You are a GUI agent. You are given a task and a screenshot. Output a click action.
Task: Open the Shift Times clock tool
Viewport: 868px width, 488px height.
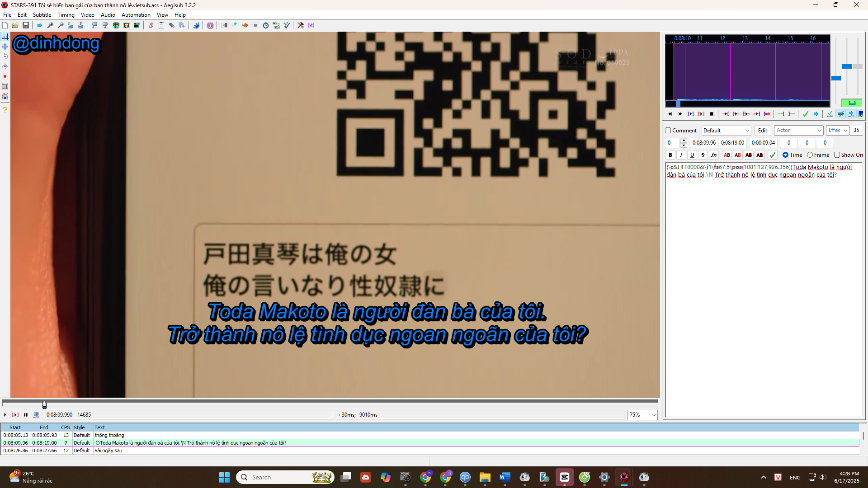(266, 25)
